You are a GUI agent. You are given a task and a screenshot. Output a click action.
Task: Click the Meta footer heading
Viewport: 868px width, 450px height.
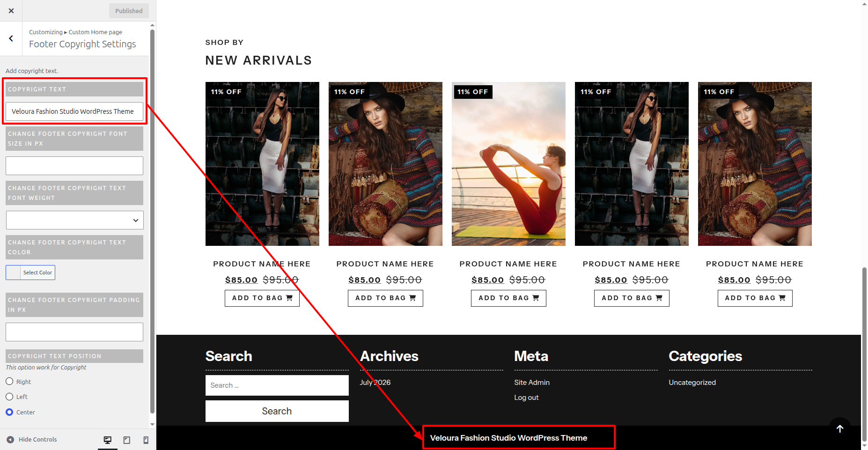(x=531, y=356)
